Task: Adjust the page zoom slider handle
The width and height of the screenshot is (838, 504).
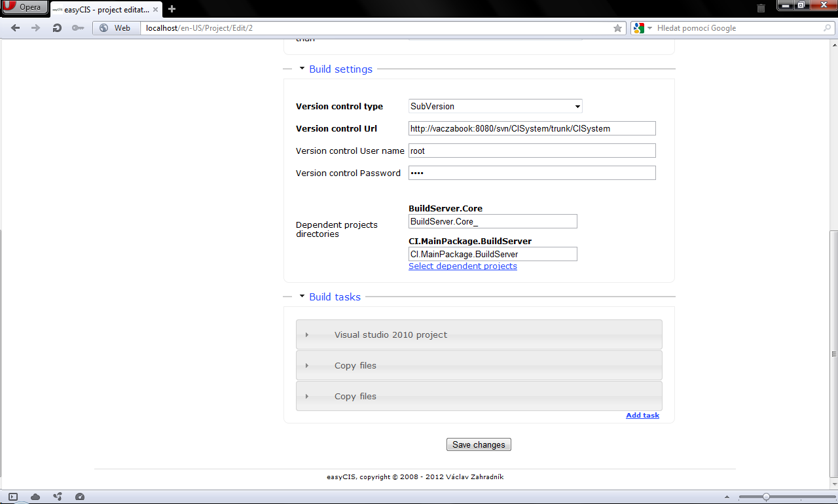Action: coord(766,497)
